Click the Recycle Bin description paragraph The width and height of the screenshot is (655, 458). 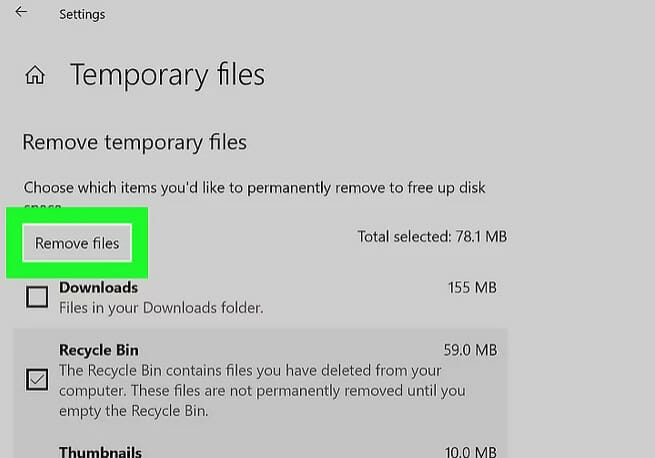pos(262,391)
